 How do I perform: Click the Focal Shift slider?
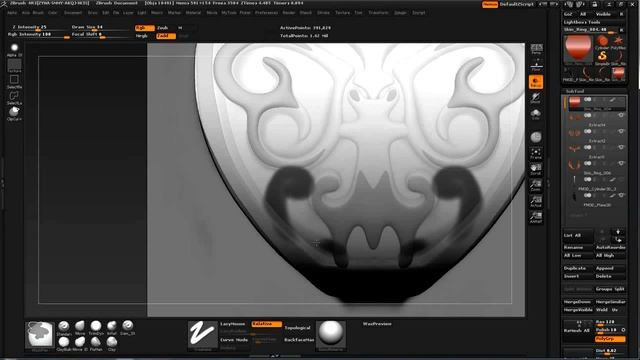coord(99,36)
